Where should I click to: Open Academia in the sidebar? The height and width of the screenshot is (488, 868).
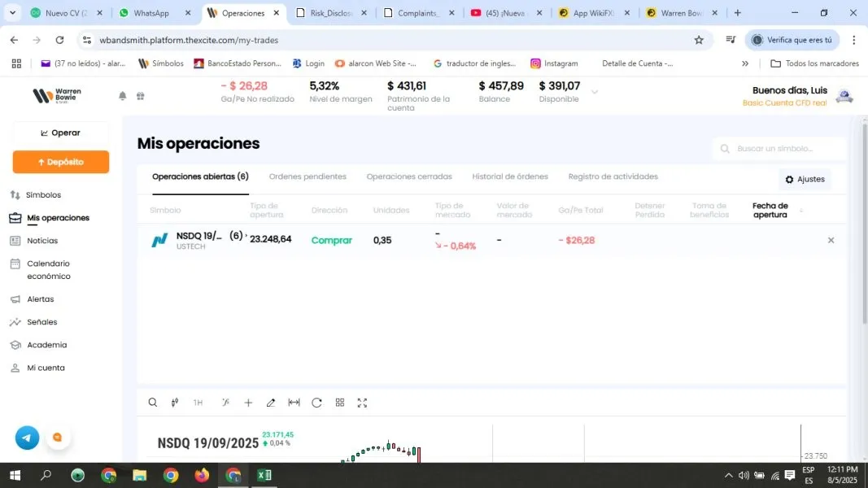(46, 345)
